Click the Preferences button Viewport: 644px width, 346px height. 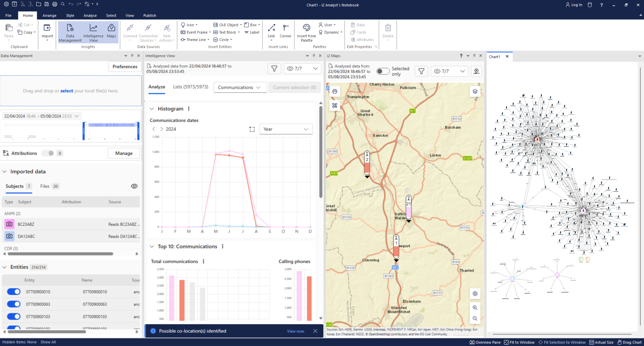(x=125, y=67)
